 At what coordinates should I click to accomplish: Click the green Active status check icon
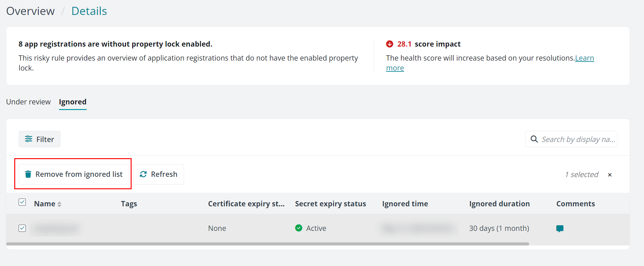299,228
